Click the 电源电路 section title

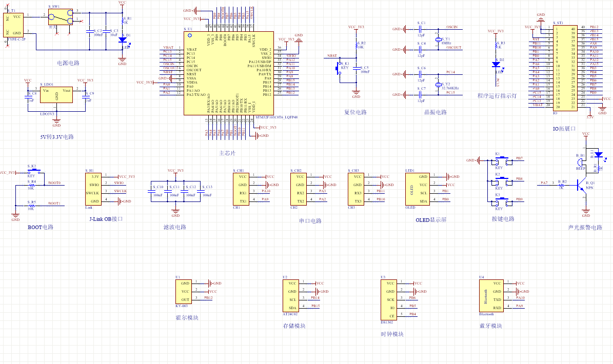(68, 63)
